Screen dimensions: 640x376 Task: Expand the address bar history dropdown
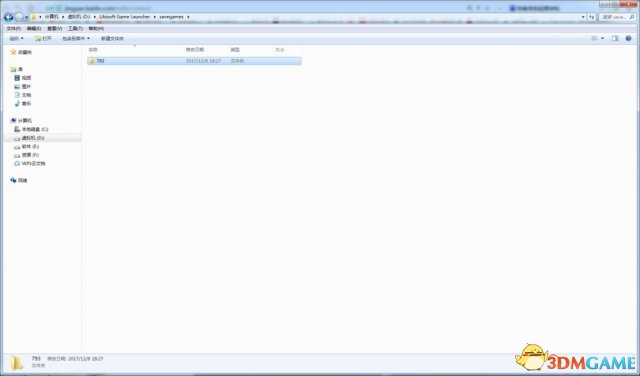583,17
